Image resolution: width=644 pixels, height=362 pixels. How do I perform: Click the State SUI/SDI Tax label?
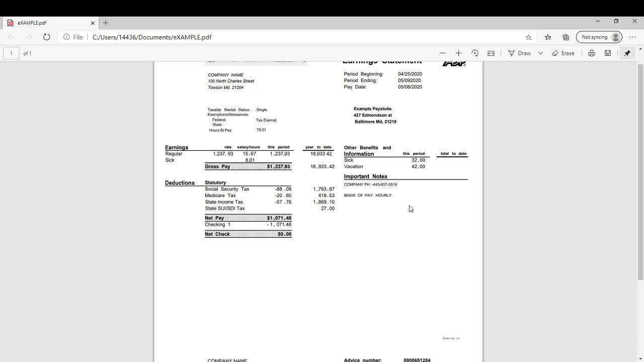225,208
